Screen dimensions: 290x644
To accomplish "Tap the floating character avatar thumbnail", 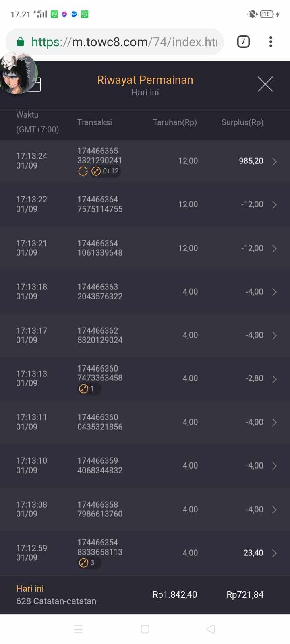I will pos(18,73).
